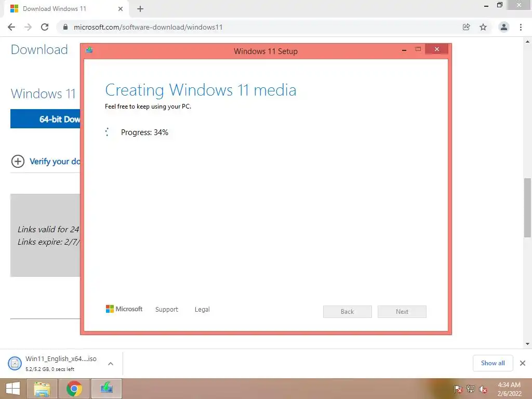The width and height of the screenshot is (532, 399).
Task: Open a new browser tab
Action: click(140, 9)
